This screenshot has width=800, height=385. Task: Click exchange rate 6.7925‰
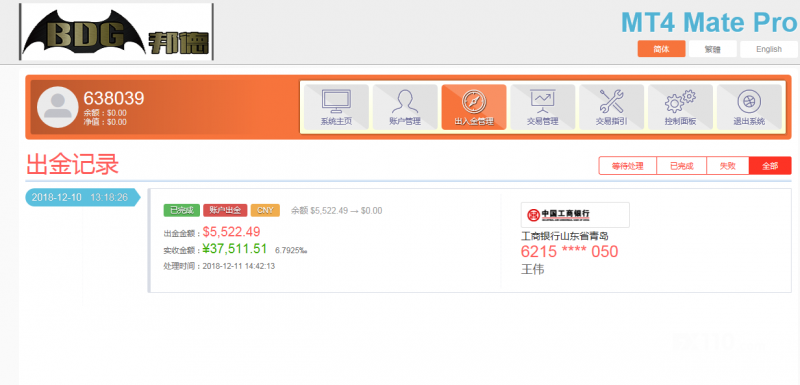click(291, 250)
